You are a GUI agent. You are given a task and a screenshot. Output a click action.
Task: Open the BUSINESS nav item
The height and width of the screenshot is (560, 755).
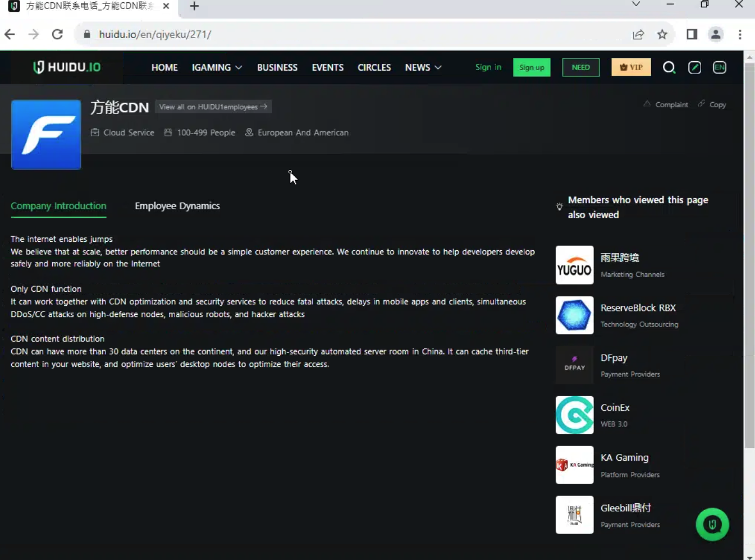tap(277, 67)
